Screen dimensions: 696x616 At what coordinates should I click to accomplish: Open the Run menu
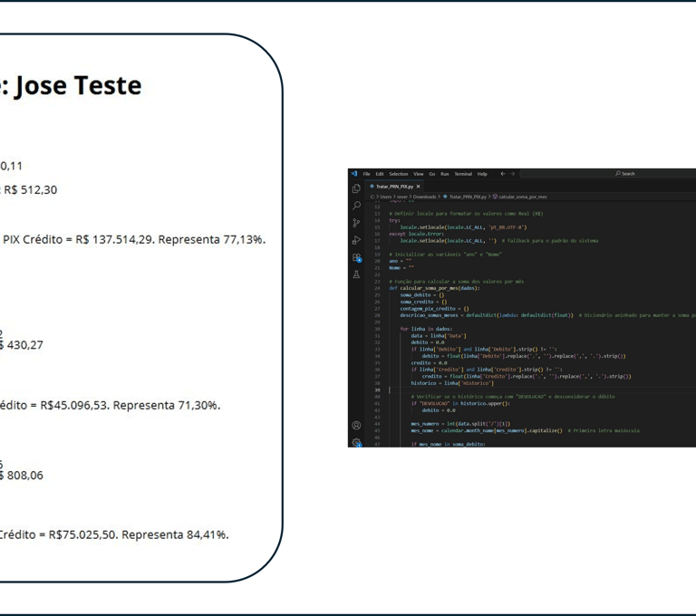[x=445, y=174]
